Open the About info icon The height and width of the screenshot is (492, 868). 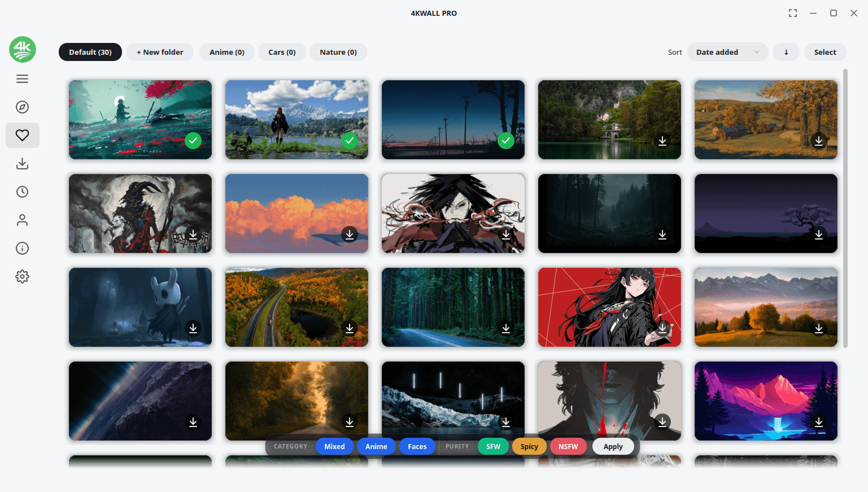coord(23,249)
